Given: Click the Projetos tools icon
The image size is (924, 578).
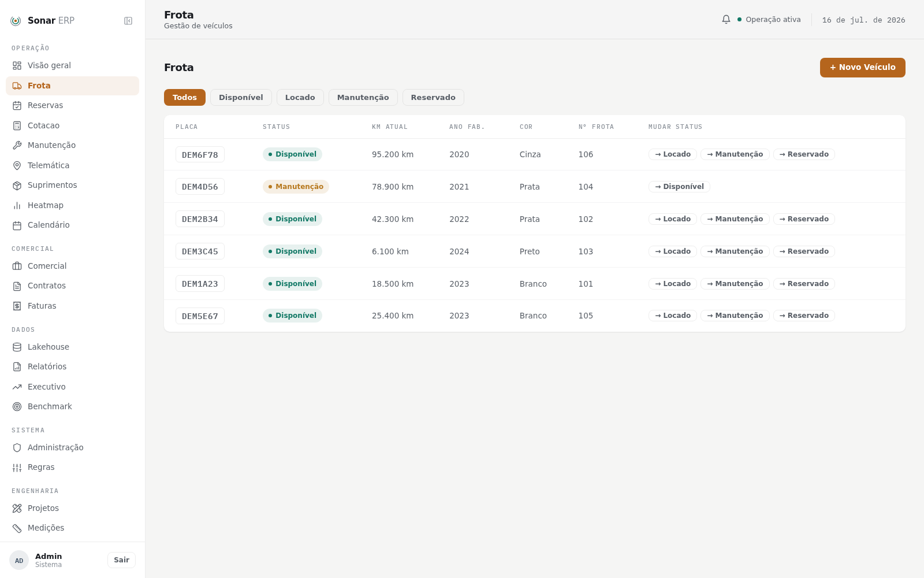Looking at the screenshot, I should (17, 508).
